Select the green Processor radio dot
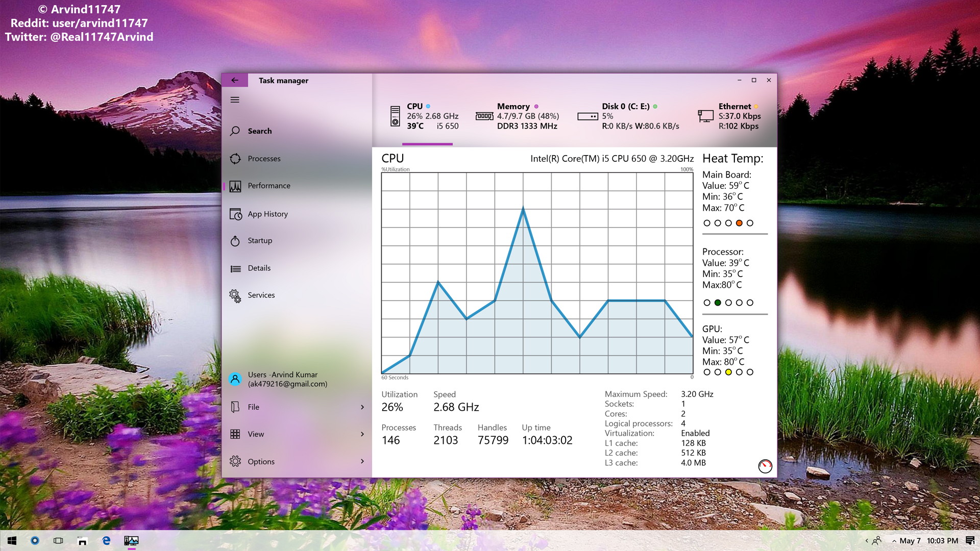980x551 pixels. (x=718, y=303)
